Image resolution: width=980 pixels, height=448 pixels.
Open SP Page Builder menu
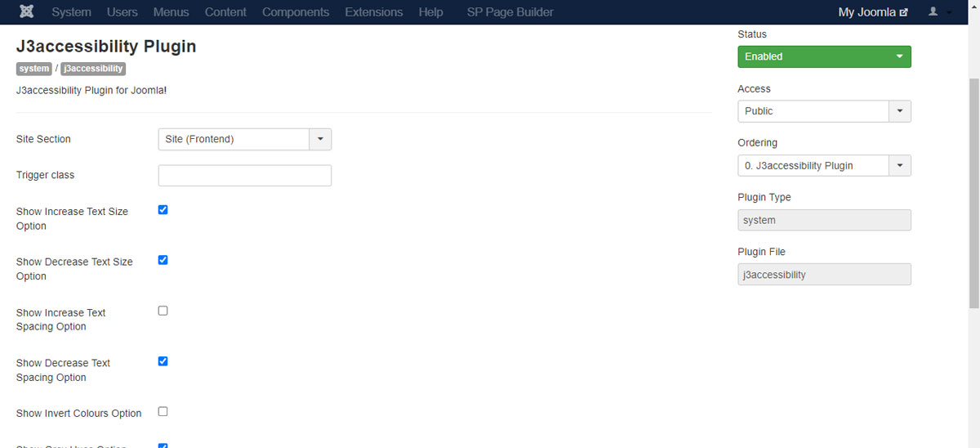(510, 12)
